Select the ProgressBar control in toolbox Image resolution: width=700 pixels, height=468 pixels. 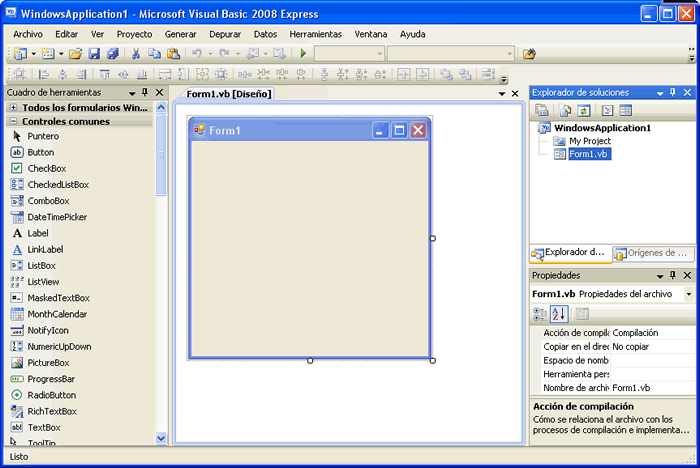51,379
